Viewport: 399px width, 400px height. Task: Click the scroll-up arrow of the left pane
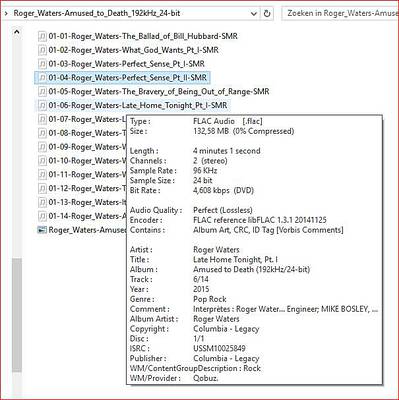[x=16, y=32]
